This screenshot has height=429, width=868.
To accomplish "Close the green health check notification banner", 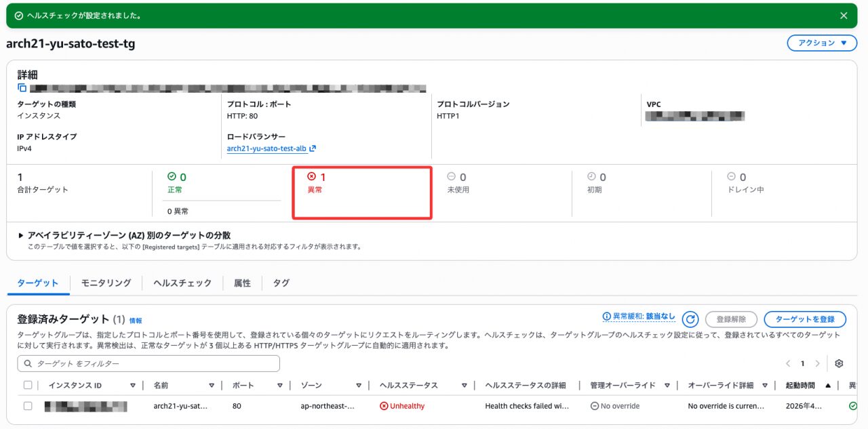I will (x=844, y=16).
